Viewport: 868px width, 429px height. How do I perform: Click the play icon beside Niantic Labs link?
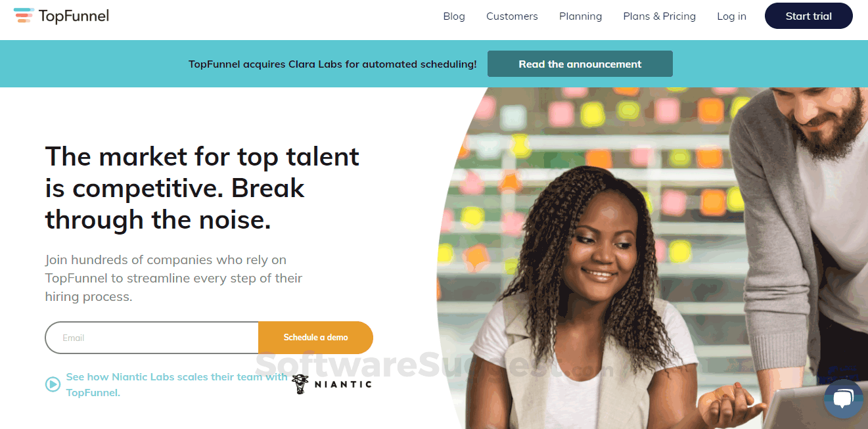(53, 384)
